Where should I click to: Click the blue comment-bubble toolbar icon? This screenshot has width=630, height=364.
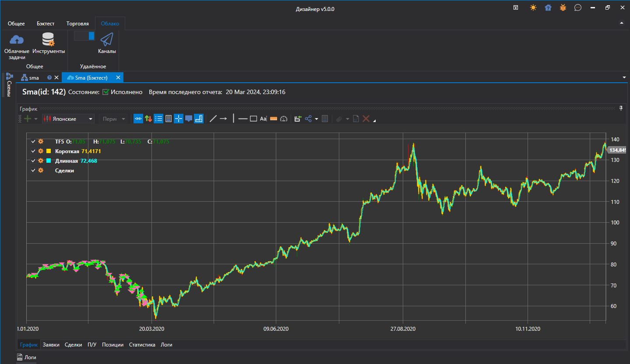(189, 119)
